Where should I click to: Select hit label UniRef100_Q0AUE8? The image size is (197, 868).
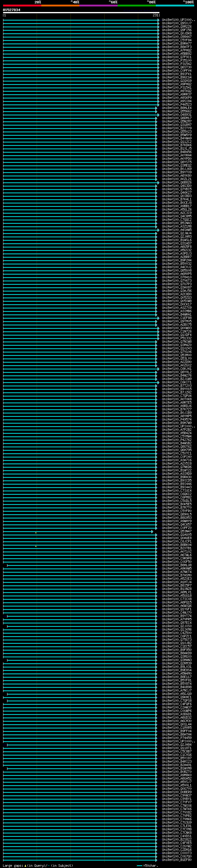coord(177,538)
